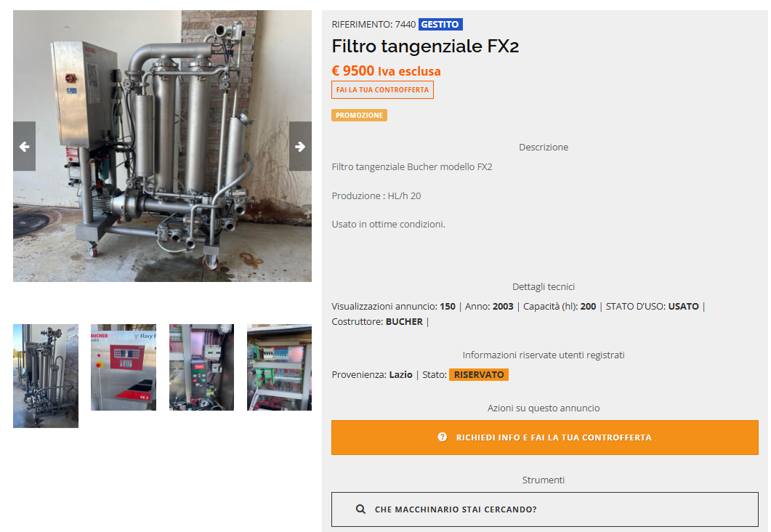Click RICHIEDI INFO E FAI LA TUA CONTROFFERTA
The width and height of the screenshot is (771, 532).
point(545,437)
